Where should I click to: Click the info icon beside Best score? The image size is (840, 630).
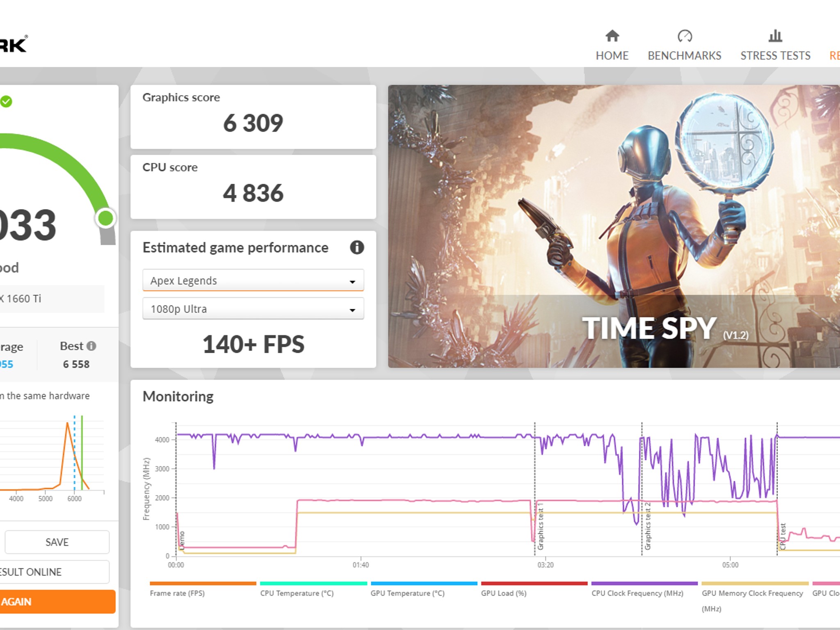click(x=91, y=346)
